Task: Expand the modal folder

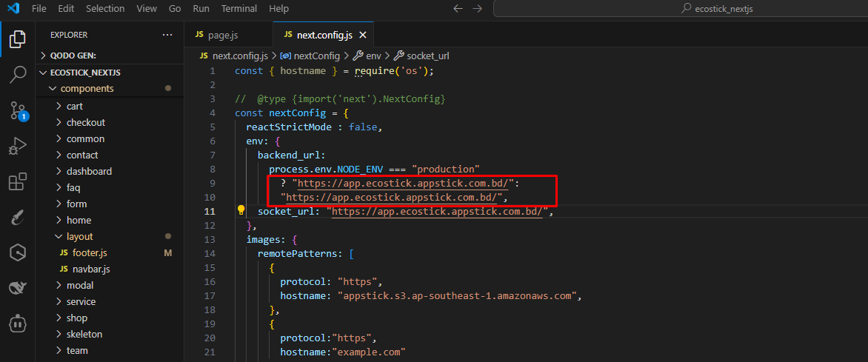Action: coord(109,286)
